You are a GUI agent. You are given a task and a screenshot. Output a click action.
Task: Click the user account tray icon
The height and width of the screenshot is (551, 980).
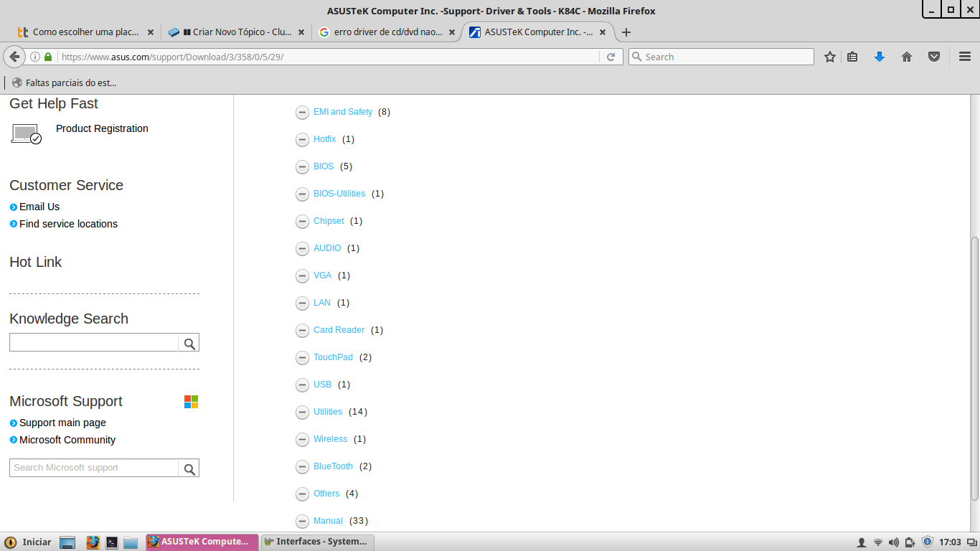click(862, 542)
